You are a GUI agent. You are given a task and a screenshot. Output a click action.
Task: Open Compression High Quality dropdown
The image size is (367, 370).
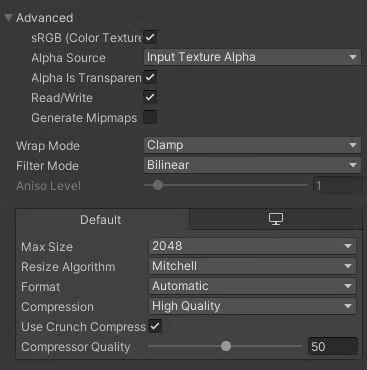tap(252, 306)
